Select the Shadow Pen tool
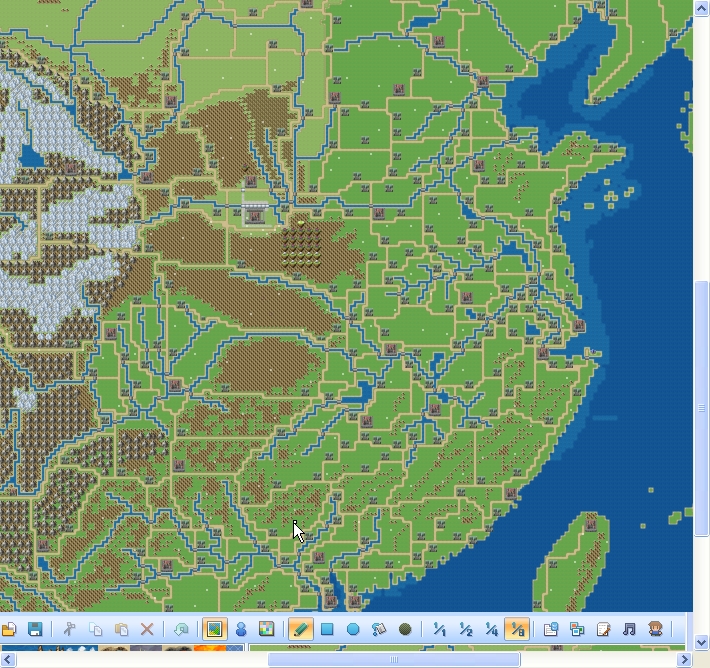 click(x=405, y=629)
